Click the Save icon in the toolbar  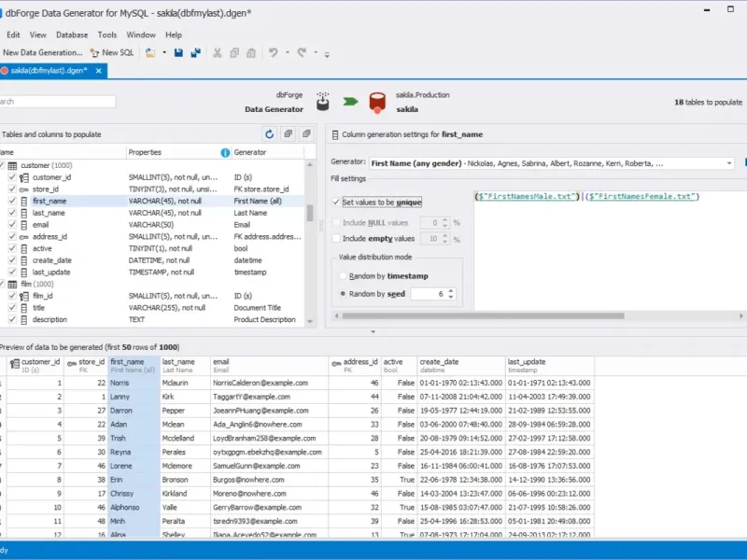click(x=178, y=53)
